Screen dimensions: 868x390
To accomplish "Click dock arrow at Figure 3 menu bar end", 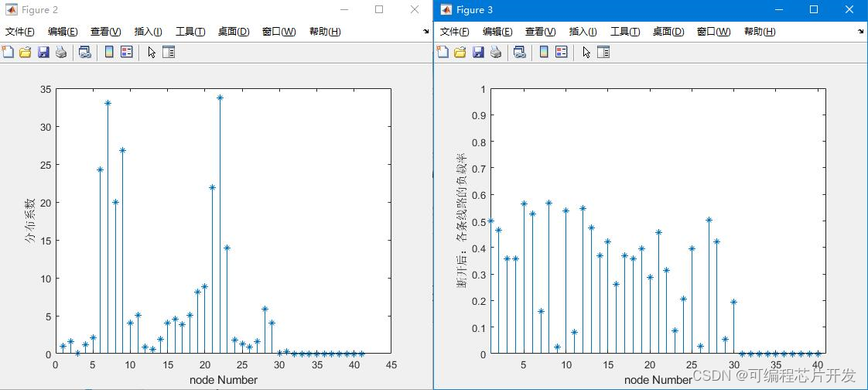I will coord(861,32).
